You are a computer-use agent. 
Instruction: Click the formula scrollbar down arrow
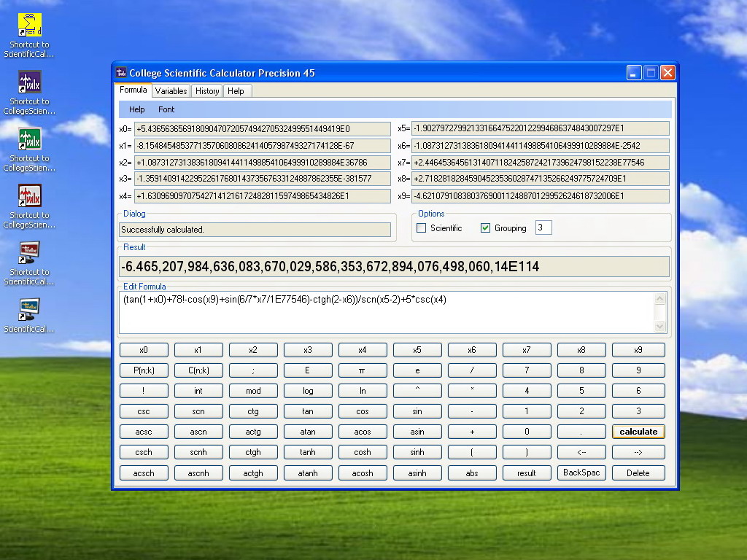(659, 326)
